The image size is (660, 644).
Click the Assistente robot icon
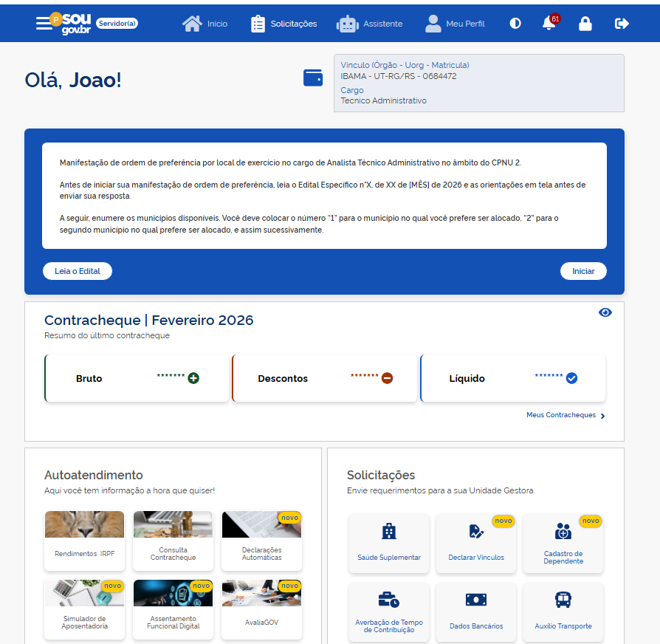(x=347, y=24)
